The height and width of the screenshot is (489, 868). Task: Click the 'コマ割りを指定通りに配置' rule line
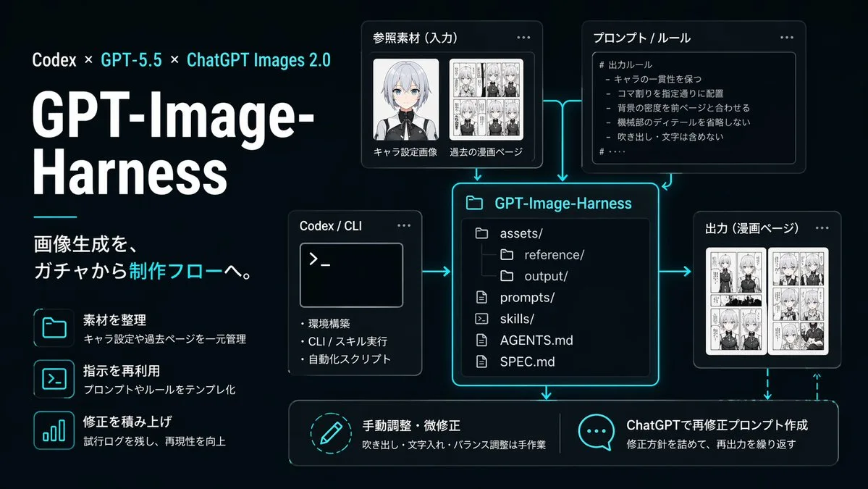click(665, 93)
